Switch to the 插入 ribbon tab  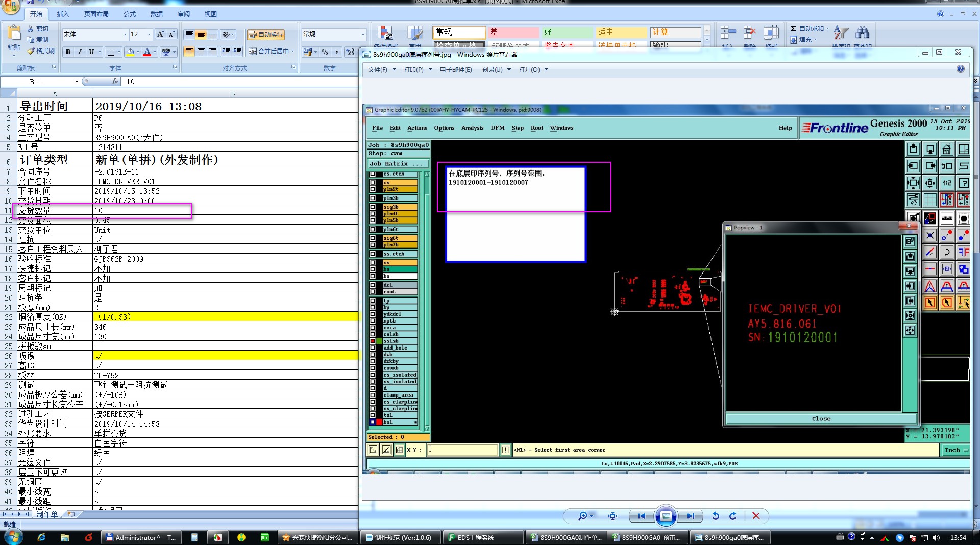[x=63, y=14]
